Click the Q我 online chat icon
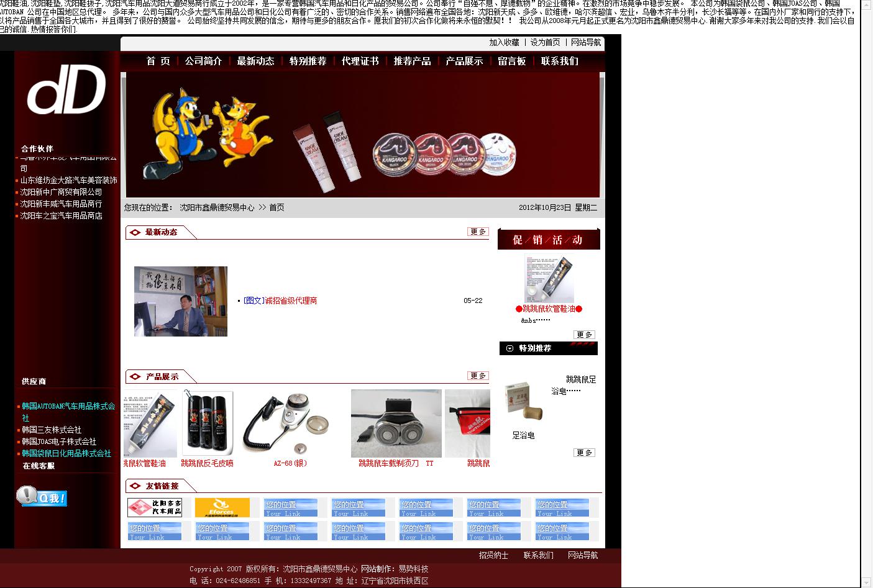Image resolution: width=873 pixels, height=588 pixels. point(42,497)
